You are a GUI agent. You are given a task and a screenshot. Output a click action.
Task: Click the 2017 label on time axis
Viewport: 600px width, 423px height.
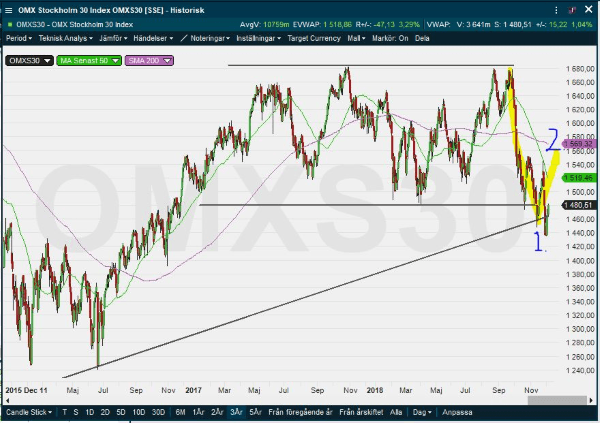193,390
